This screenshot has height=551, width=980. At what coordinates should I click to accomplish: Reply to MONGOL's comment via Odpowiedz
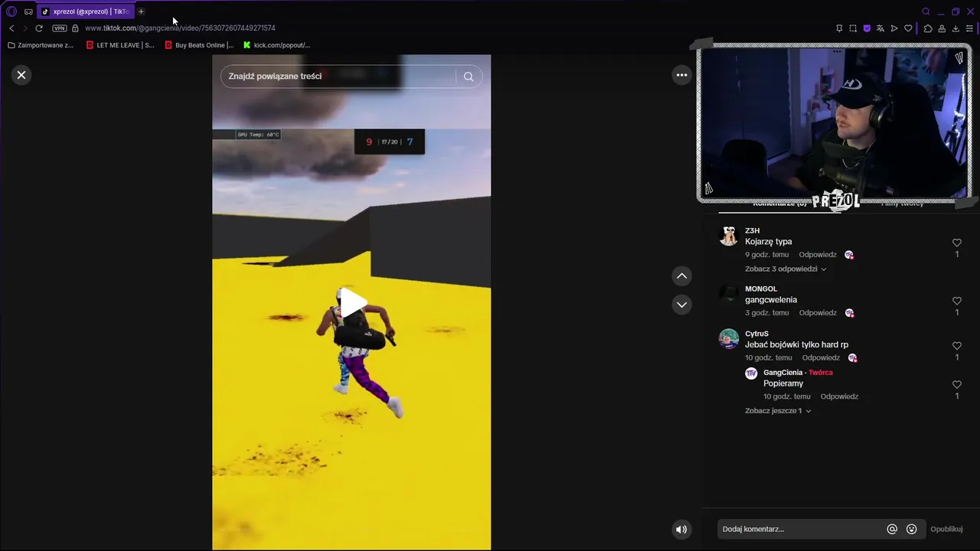click(818, 313)
